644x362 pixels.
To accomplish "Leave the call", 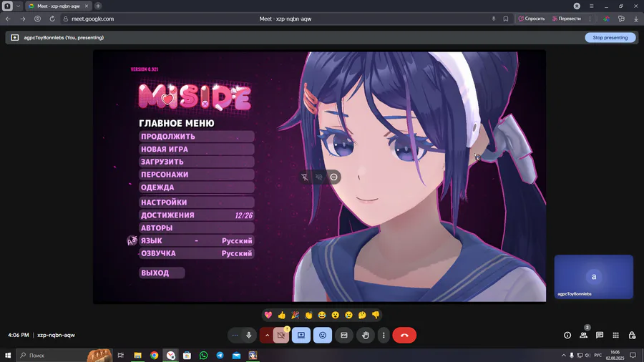I will (x=404, y=336).
